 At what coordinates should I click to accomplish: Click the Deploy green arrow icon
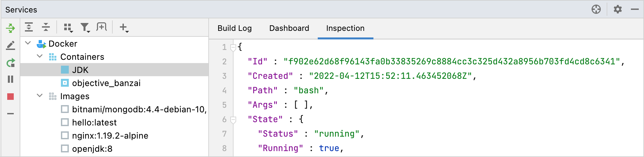point(10,28)
